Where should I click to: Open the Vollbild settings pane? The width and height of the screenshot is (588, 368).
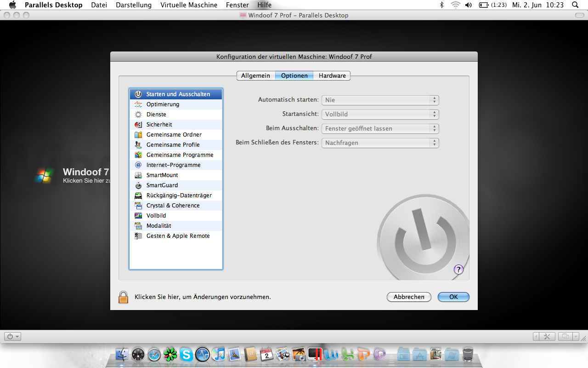(x=176, y=215)
